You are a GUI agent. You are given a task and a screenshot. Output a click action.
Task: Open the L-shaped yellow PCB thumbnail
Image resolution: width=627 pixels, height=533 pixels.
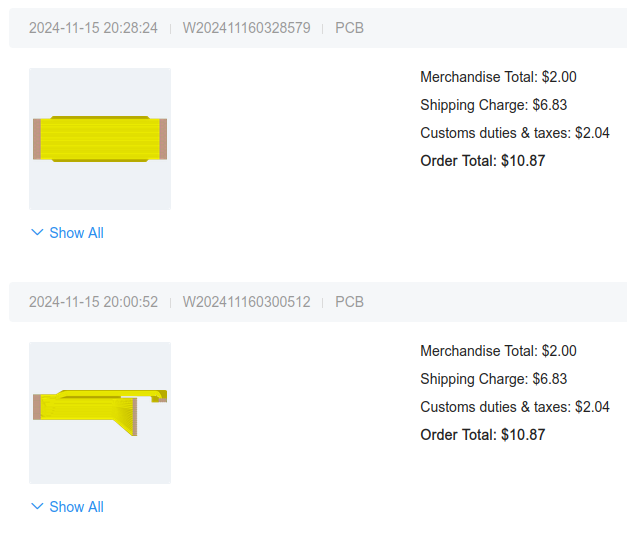[100, 412]
